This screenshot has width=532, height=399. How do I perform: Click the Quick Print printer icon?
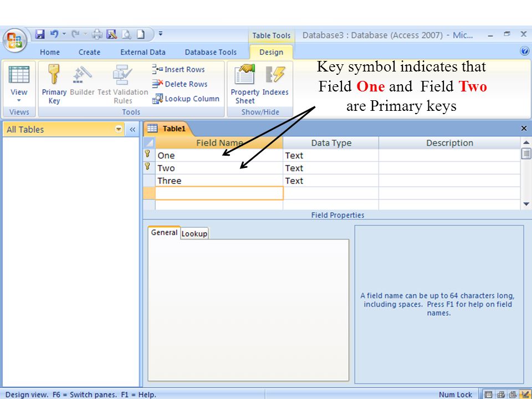coord(98,34)
